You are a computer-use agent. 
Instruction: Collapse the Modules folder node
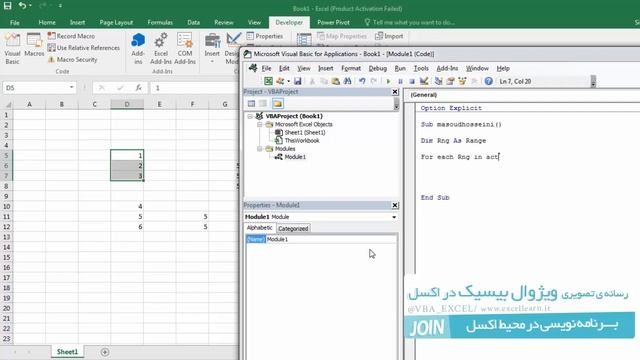click(x=260, y=149)
